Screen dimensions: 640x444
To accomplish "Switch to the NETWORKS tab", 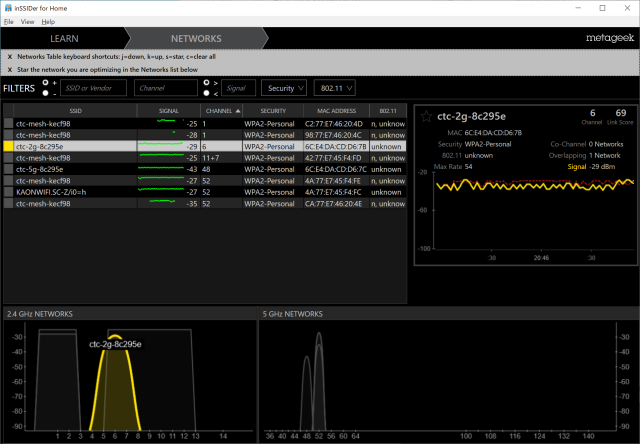I will pos(196,38).
